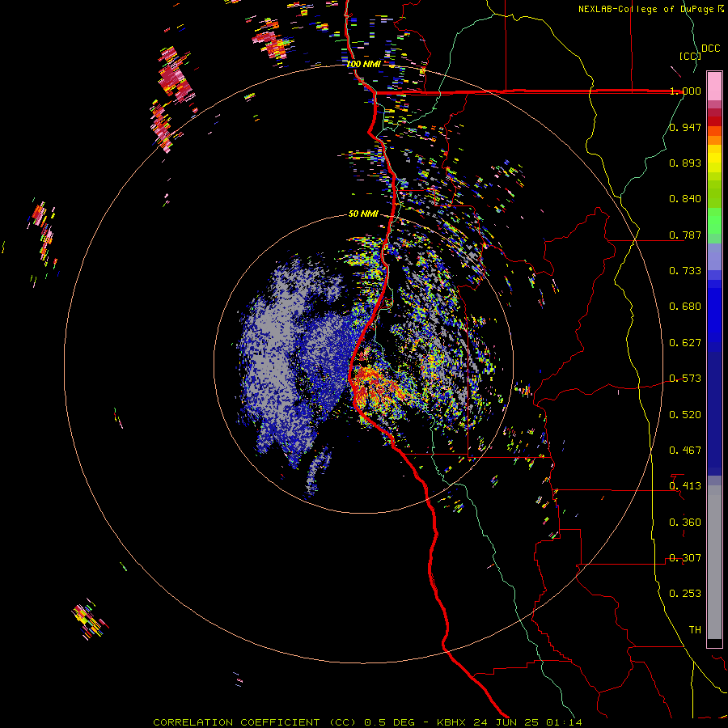Click the 0.573 scale value

pos(685,379)
